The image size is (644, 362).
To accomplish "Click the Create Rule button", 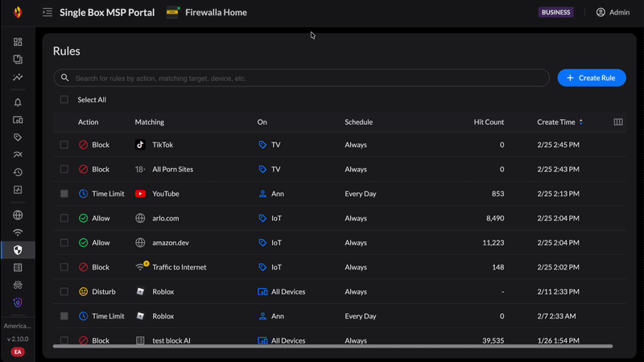I will pos(592,78).
